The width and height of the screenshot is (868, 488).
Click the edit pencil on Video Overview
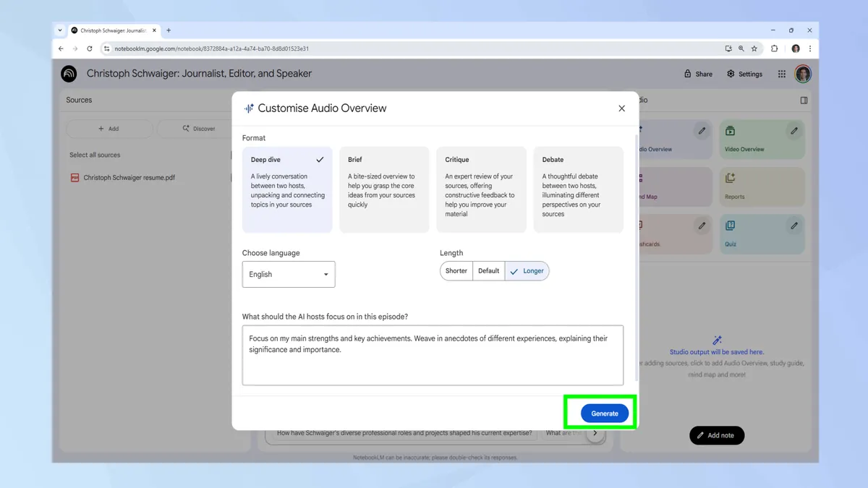point(794,131)
